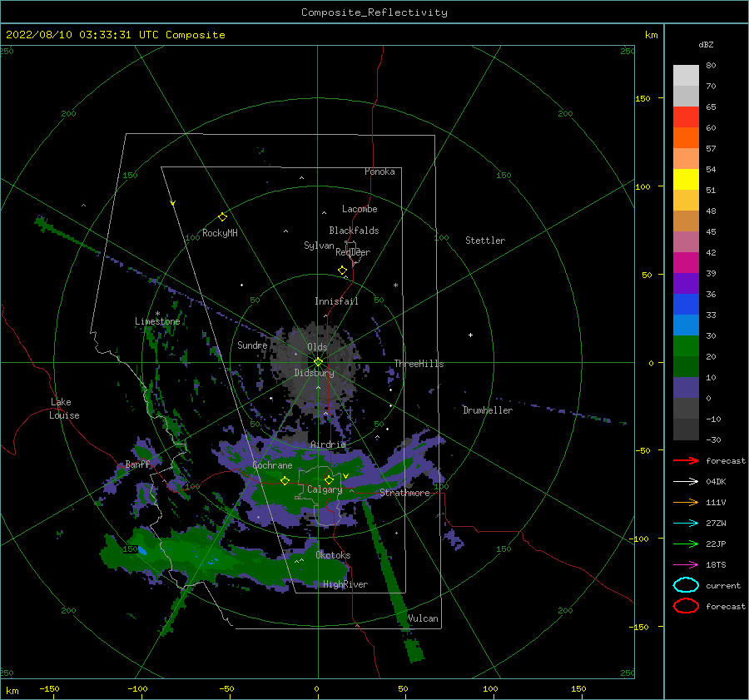Click the yellow diamond marker below RedDeer
This screenshot has height=700, width=749.
(x=342, y=271)
